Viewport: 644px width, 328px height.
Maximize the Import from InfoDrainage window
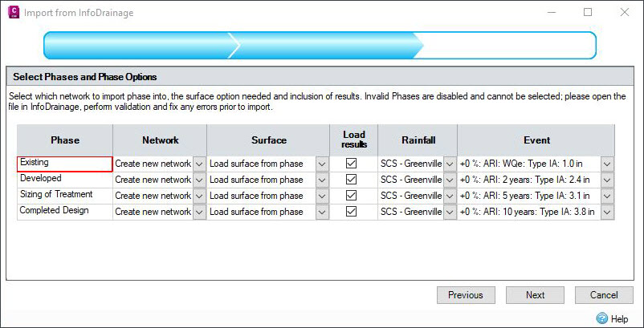588,12
